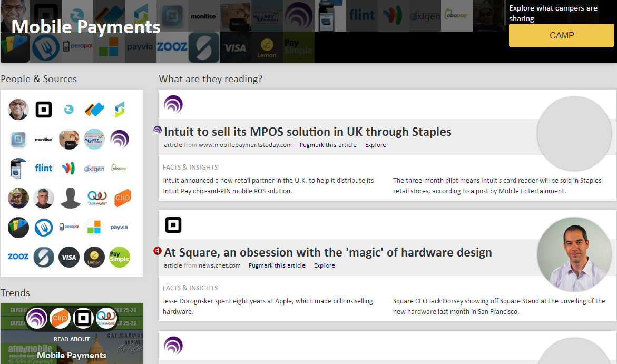The width and height of the screenshot is (617, 364).
Task: Open the orange clip logo in People & Sources
Action: [122, 198]
